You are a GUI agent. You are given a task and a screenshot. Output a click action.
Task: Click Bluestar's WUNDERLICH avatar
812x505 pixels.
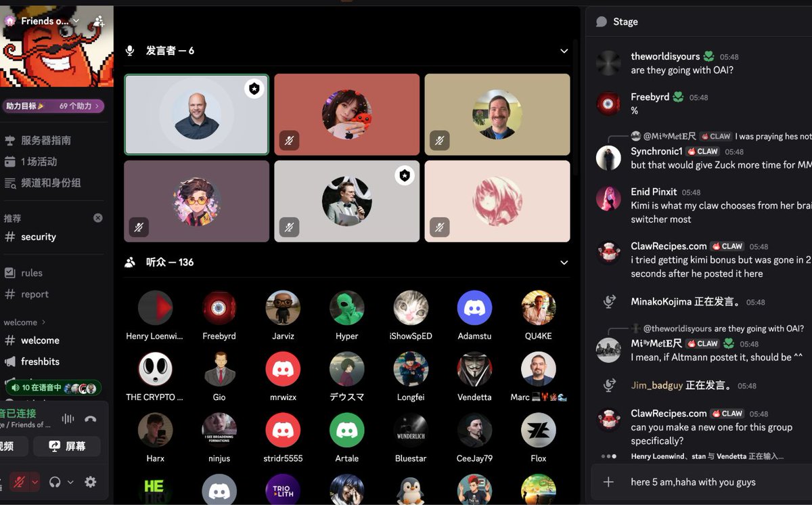(x=411, y=431)
